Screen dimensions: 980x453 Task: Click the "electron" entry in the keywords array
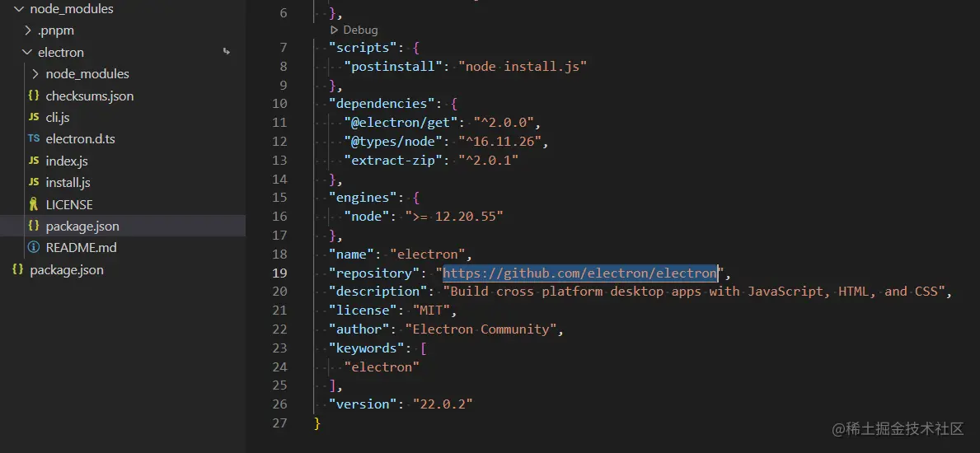tap(382, 367)
